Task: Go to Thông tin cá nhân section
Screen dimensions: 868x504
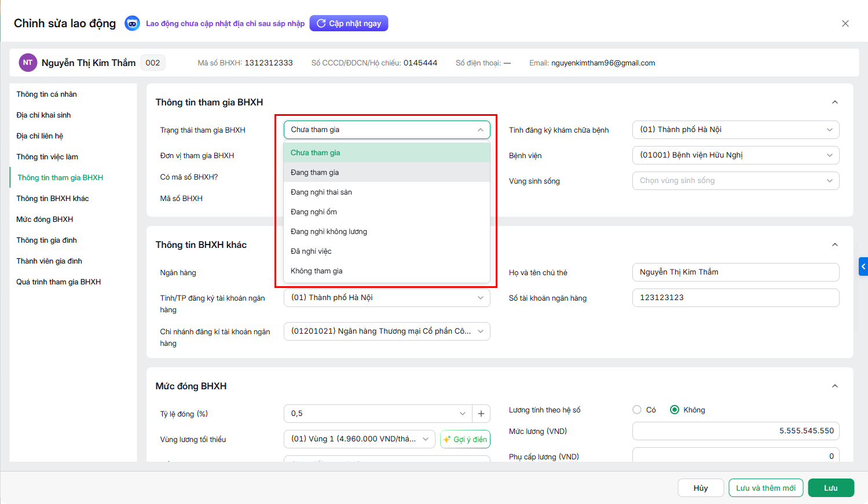Action: (46, 94)
